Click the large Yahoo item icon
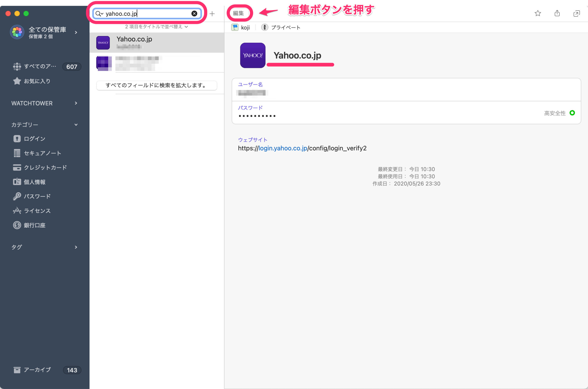This screenshot has height=389, width=588. point(253,55)
